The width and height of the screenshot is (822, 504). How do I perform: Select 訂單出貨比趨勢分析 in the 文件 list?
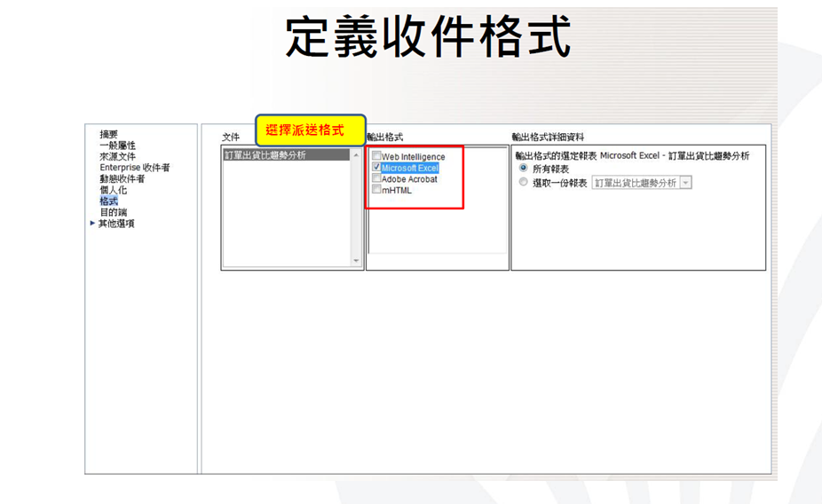(265, 155)
